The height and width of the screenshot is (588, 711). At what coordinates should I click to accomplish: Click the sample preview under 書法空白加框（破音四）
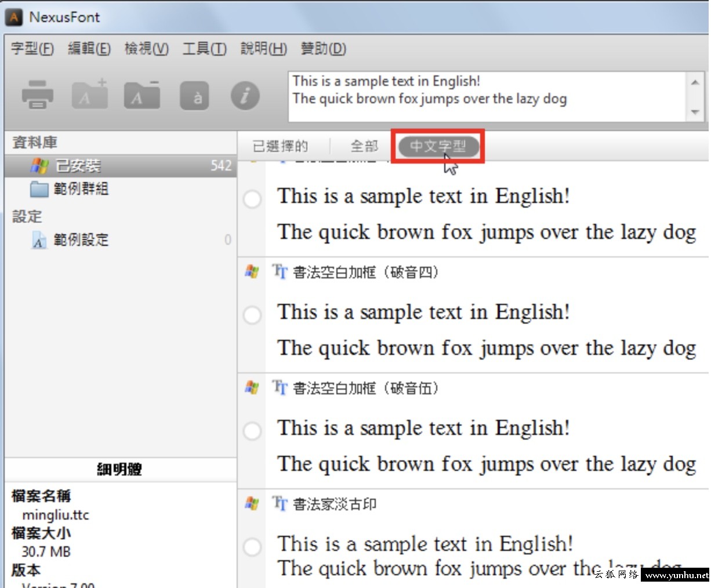tap(487, 329)
